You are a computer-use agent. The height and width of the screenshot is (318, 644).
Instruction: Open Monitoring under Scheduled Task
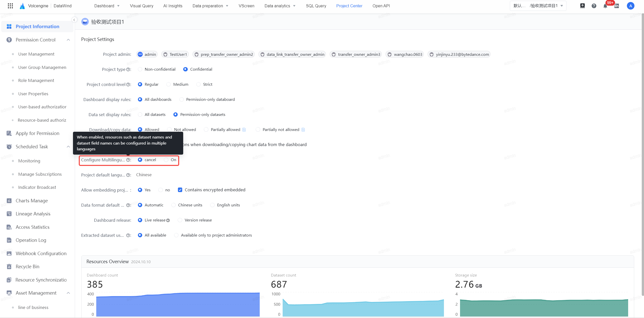pyautogui.click(x=29, y=161)
